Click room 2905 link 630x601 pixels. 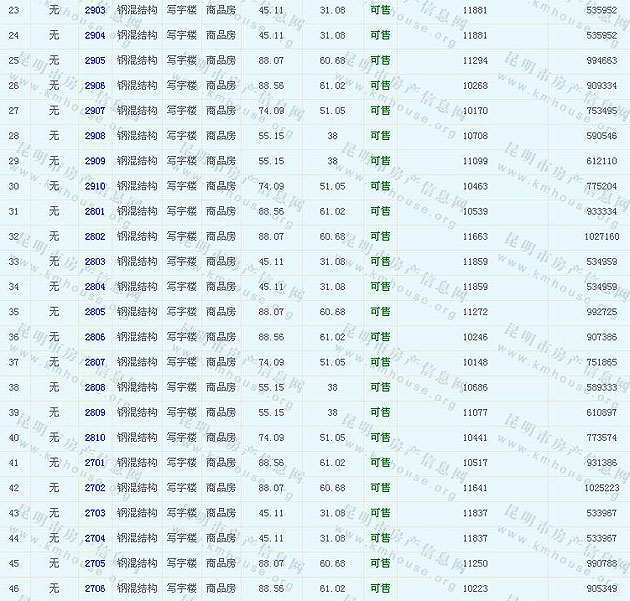coord(95,60)
